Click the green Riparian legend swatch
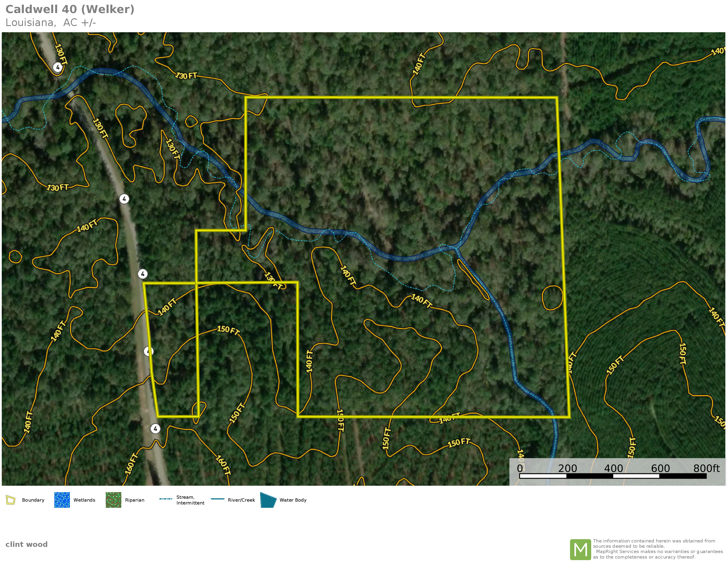 pos(113,500)
